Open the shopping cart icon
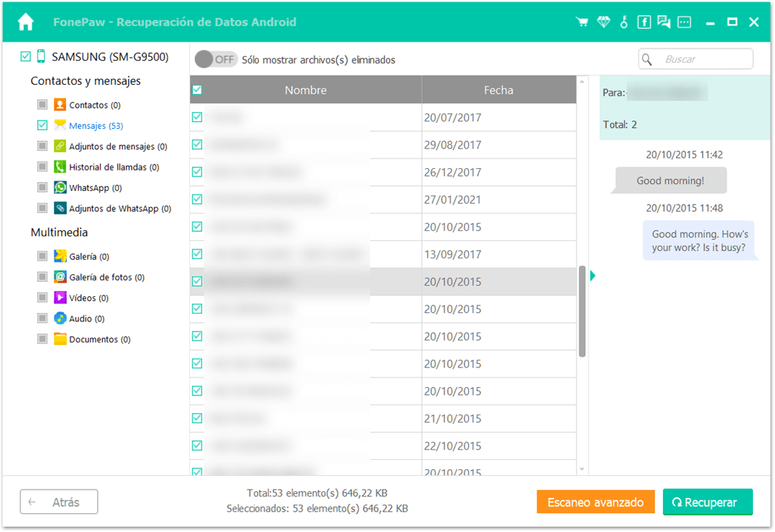The image size is (775, 532). click(583, 22)
